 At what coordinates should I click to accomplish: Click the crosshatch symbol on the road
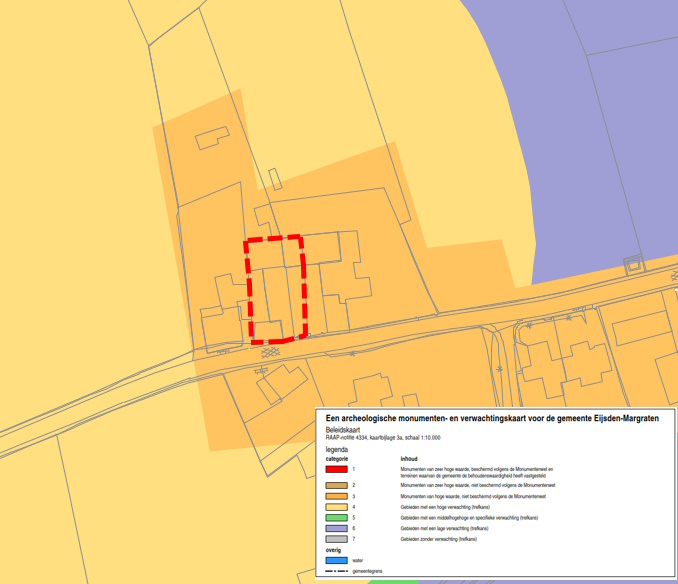click(x=270, y=352)
